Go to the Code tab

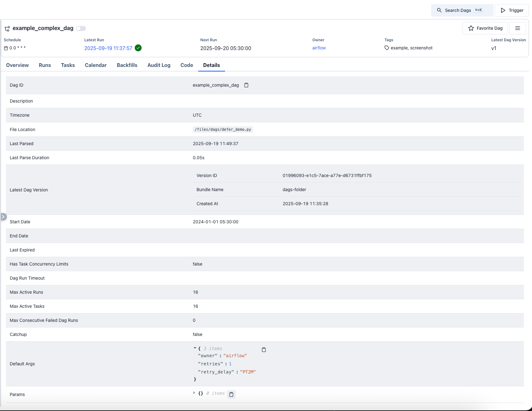point(187,65)
